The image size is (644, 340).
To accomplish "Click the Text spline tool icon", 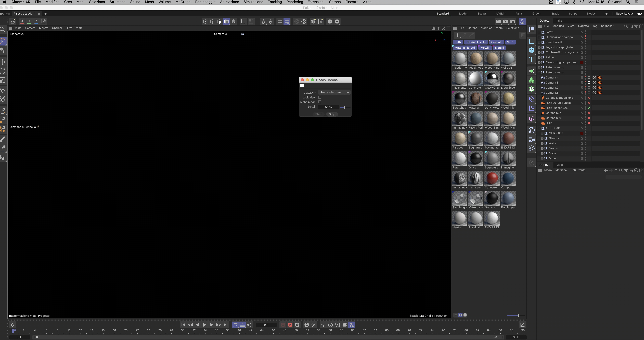I will point(532,60).
